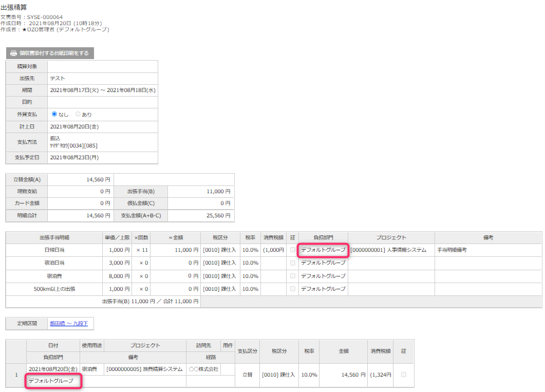Click the 立替 payment type cell
This screenshot has height=392, width=545.
tap(248, 375)
